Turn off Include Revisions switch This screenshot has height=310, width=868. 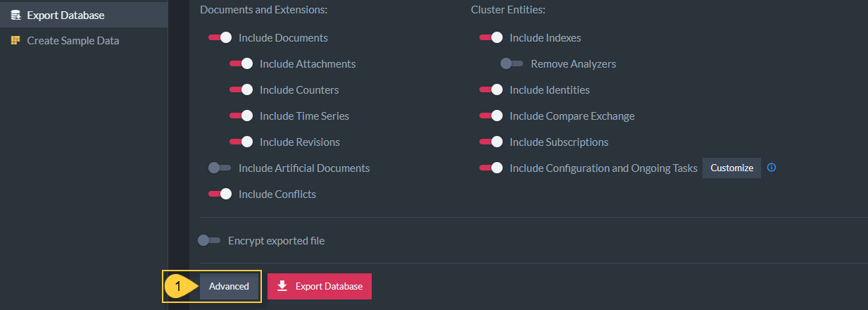click(x=241, y=142)
